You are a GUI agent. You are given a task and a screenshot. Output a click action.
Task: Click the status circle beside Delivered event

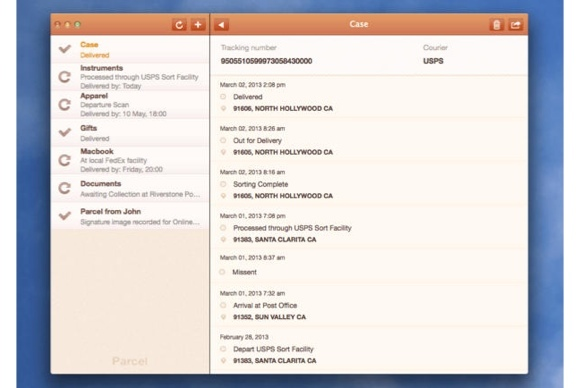pos(223,97)
